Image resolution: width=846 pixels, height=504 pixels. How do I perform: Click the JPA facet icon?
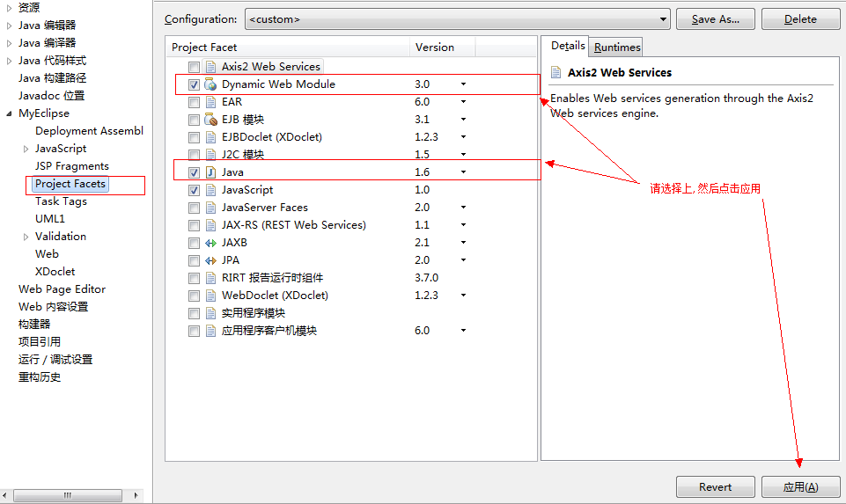210,260
